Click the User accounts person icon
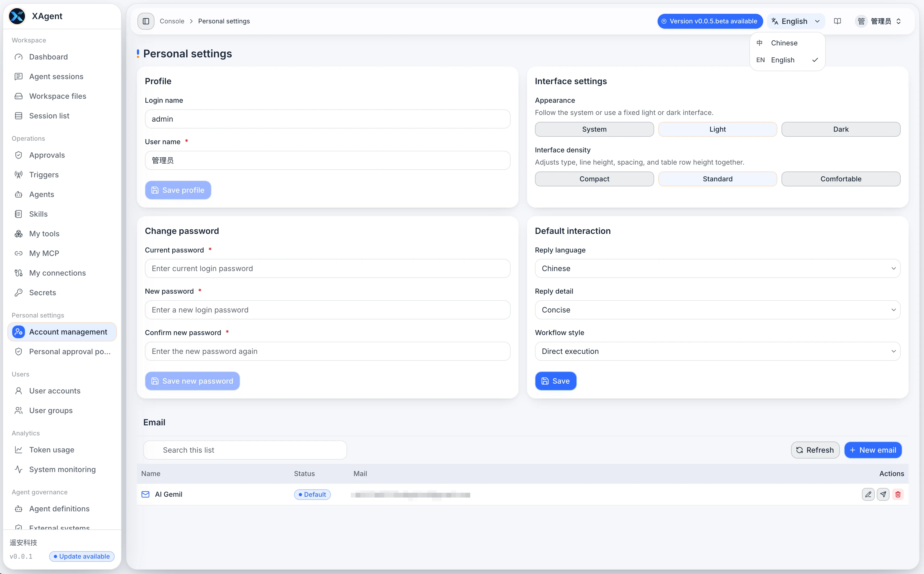 19,391
